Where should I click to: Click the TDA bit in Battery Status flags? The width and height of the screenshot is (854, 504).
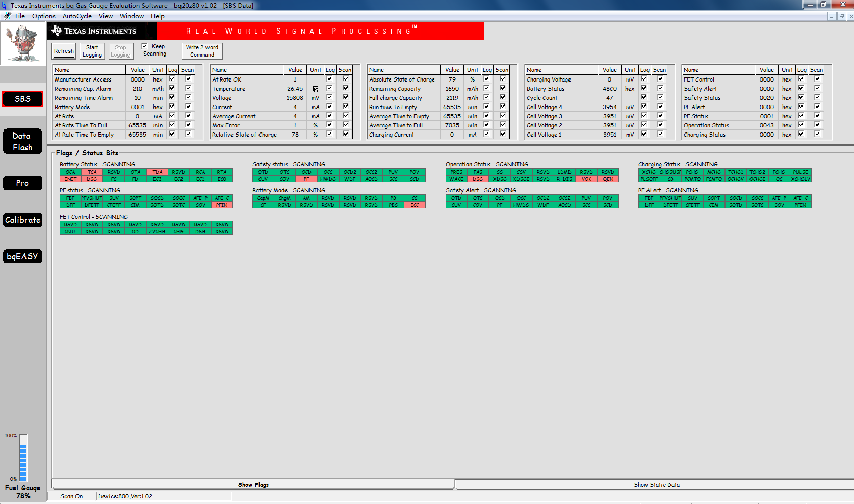click(157, 172)
